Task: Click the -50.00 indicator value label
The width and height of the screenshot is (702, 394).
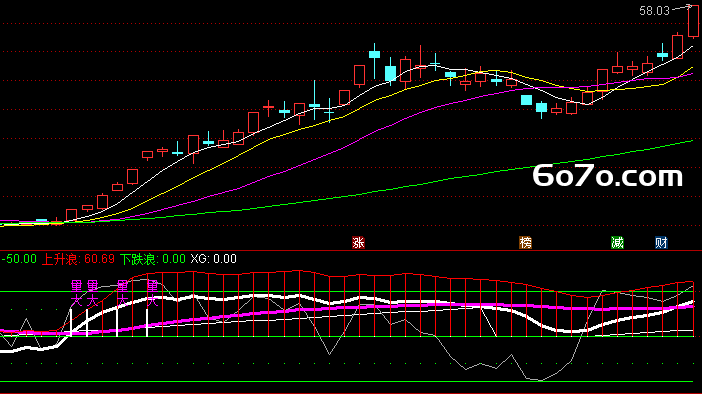Action: click(x=19, y=259)
